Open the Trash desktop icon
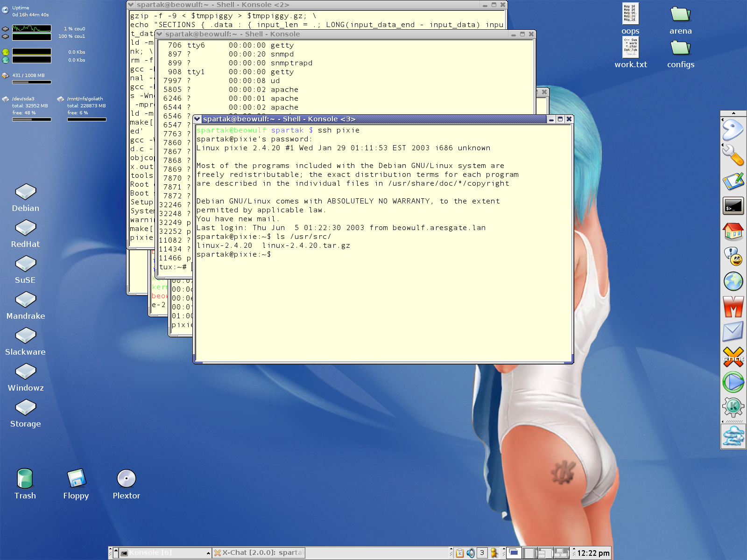Image resolution: width=747 pixels, height=560 pixels. pyautogui.click(x=25, y=478)
